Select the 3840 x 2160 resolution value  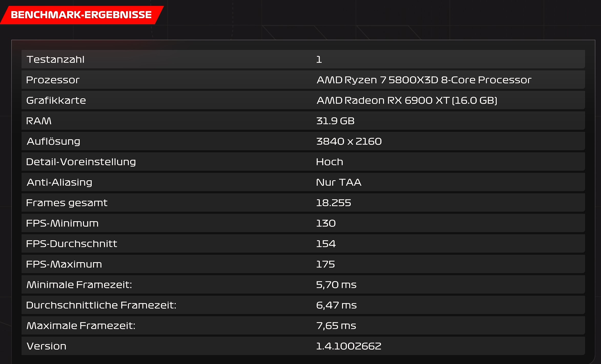coord(349,141)
